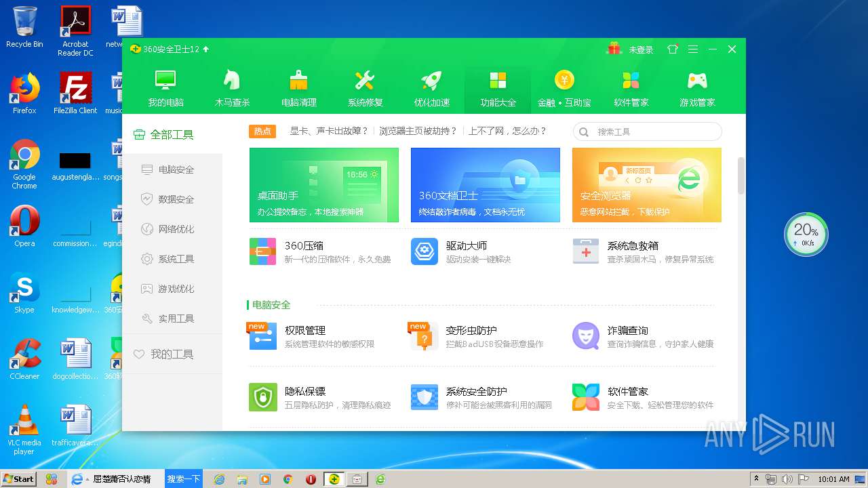Open VLC media player desktop shortcut
Image resolution: width=868 pixels, height=488 pixels.
click(x=24, y=430)
